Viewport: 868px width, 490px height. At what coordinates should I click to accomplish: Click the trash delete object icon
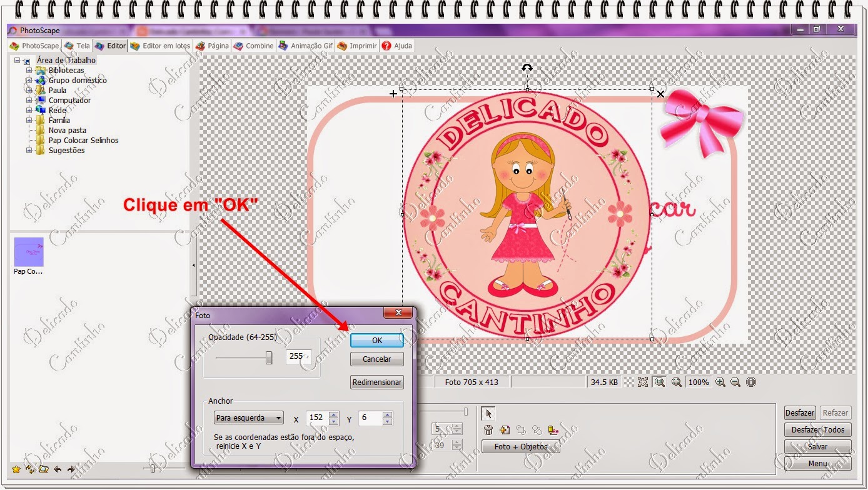[488, 430]
